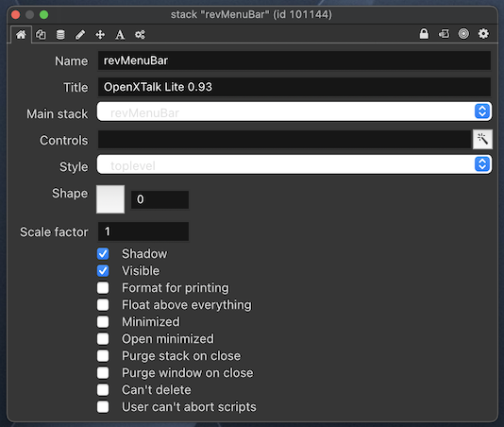504x427 pixels.
Task: Open the advanced gears tab
Action: 140,34
